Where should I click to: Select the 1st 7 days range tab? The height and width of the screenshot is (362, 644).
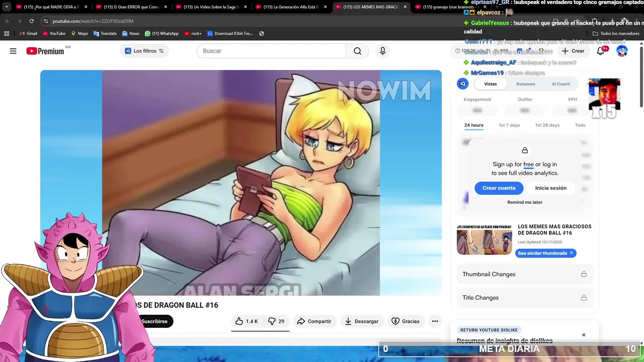tap(509, 125)
